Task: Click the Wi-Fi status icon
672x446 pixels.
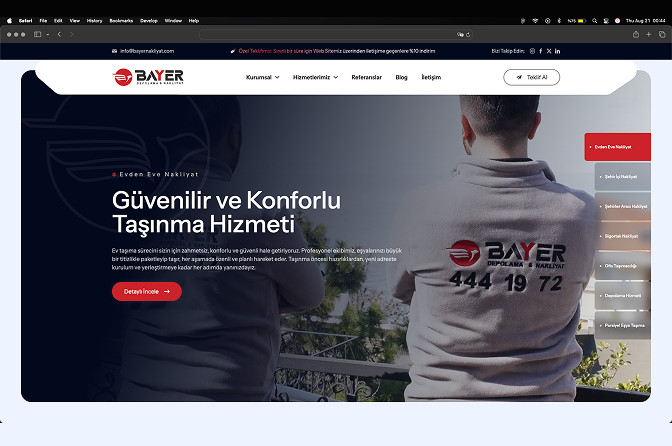Action: tap(535, 21)
